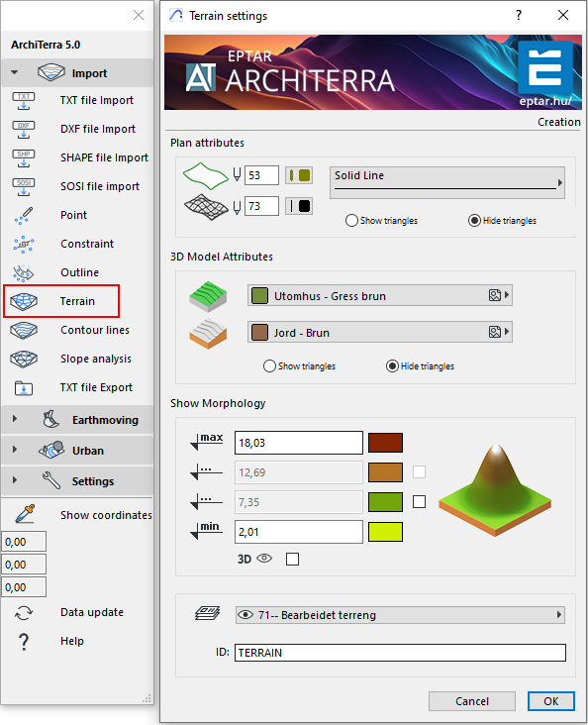
Task: Choose the SHAPE file Import icon
Action: tap(24, 157)
